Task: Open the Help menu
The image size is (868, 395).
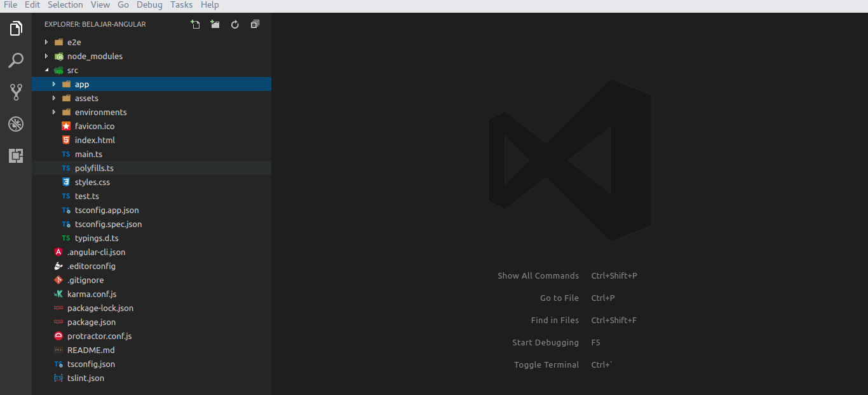Action: click(210, 5)
